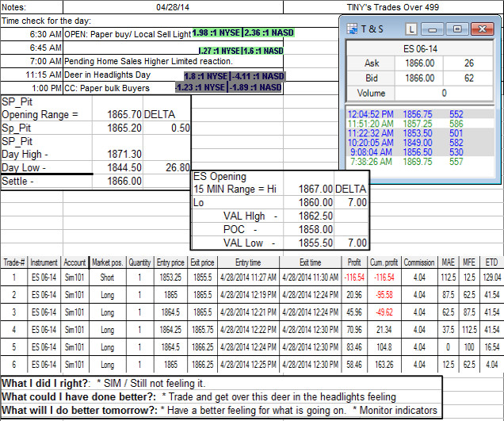Click the Settle value 1866.00
504x421 pixels.
(124, 181)
